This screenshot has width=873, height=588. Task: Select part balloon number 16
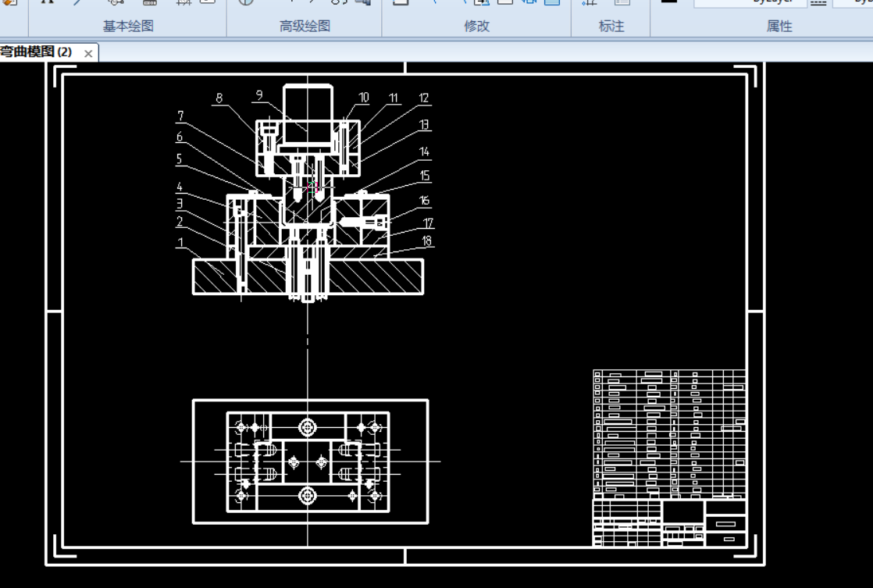pyautogui.click(x=425, y=201)
